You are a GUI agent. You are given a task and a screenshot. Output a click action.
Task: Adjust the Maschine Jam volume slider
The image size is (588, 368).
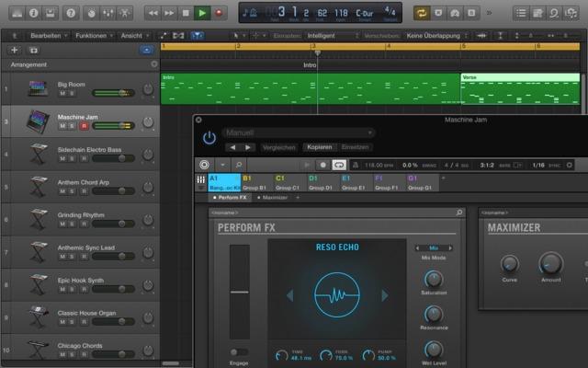click(113, 126)
